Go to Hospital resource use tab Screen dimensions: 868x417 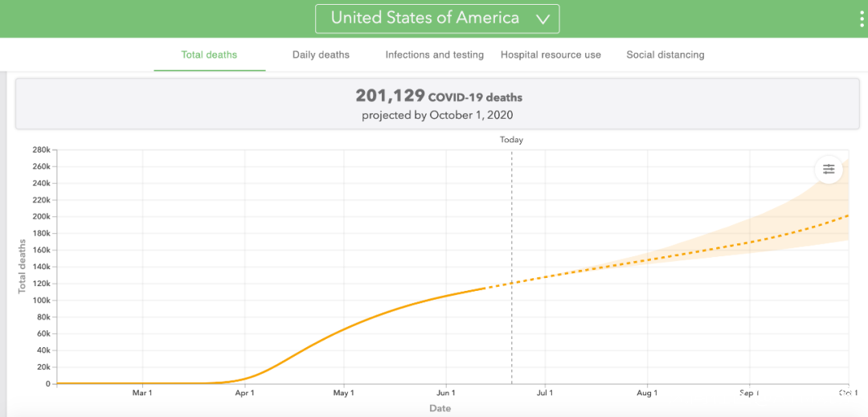click(x=551, y=55)
